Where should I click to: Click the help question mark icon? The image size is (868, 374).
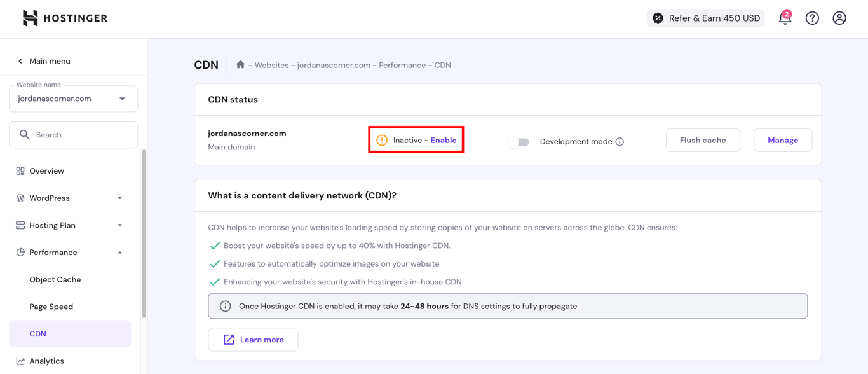(812, 18)
